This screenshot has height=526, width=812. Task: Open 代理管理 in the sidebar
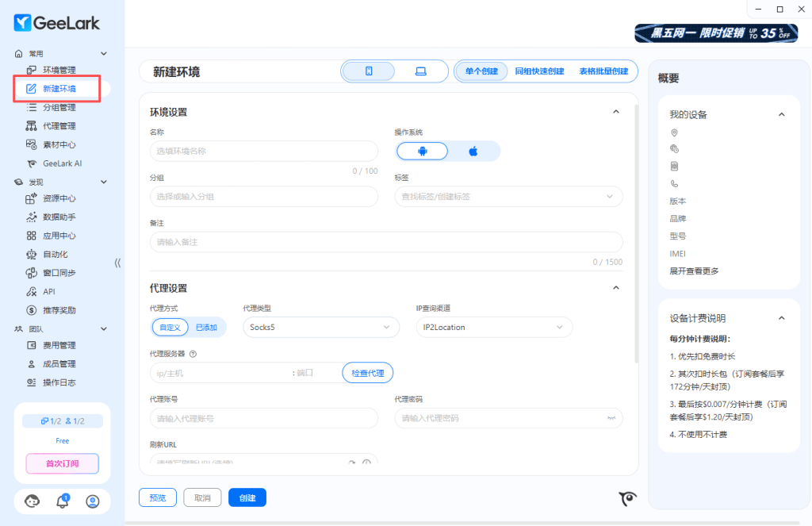point(59,125)
